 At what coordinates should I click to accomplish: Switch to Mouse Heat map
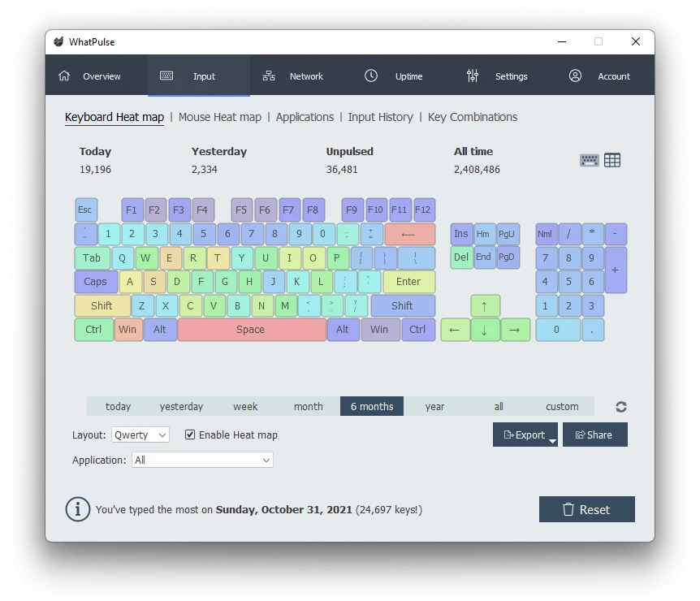220,117
